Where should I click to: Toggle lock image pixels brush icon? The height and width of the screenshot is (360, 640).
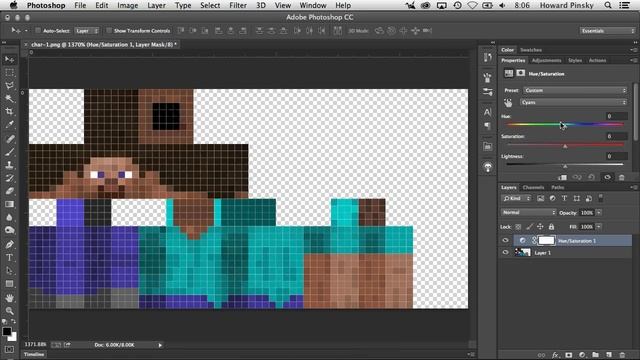[529, 227]
